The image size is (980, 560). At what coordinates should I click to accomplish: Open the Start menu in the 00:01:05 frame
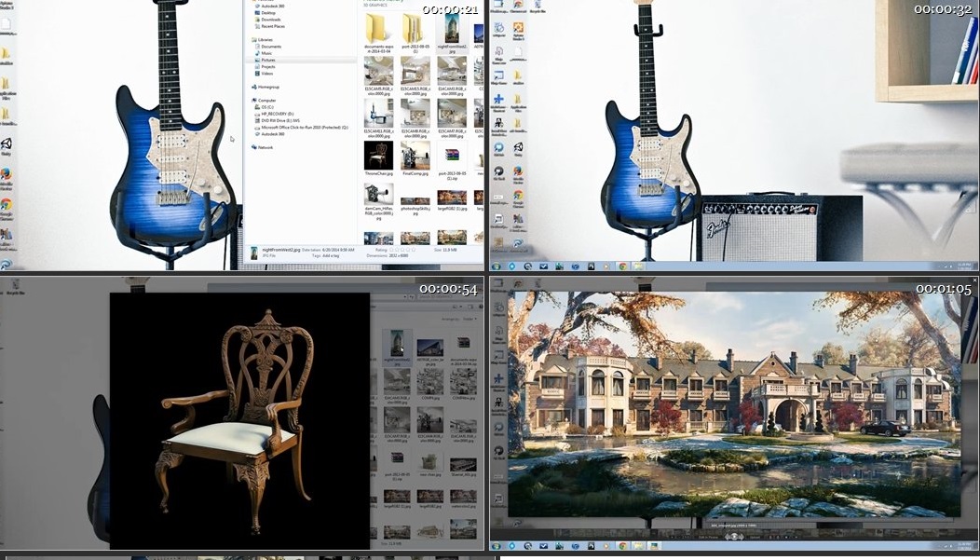[x=497, y=546]
